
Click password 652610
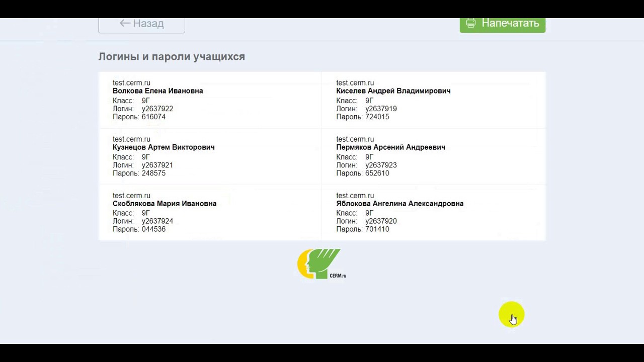click(x=377, y=173)
